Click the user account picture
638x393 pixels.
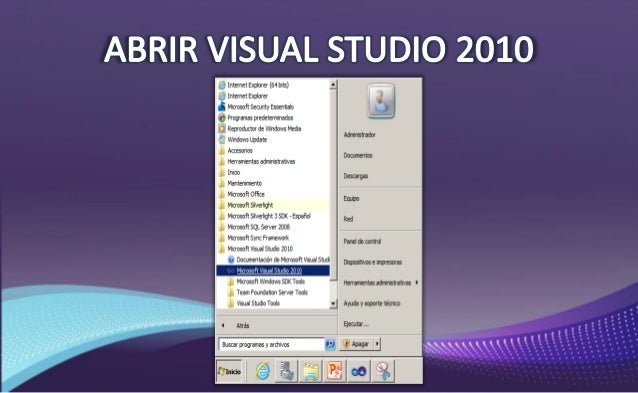[x=381, y=101]
